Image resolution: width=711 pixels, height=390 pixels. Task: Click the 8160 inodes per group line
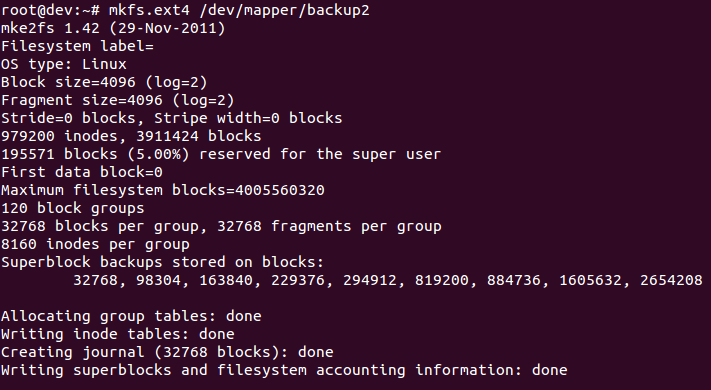(95, 244)
